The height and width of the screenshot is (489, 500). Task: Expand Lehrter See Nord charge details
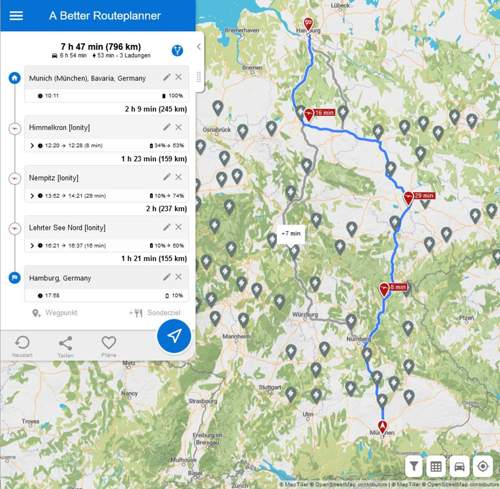coord(32,246)
